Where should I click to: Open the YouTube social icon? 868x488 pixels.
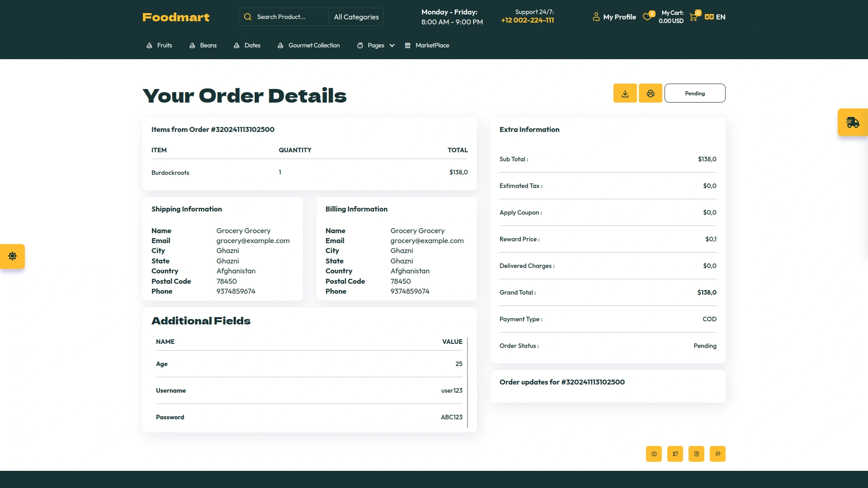653,454
